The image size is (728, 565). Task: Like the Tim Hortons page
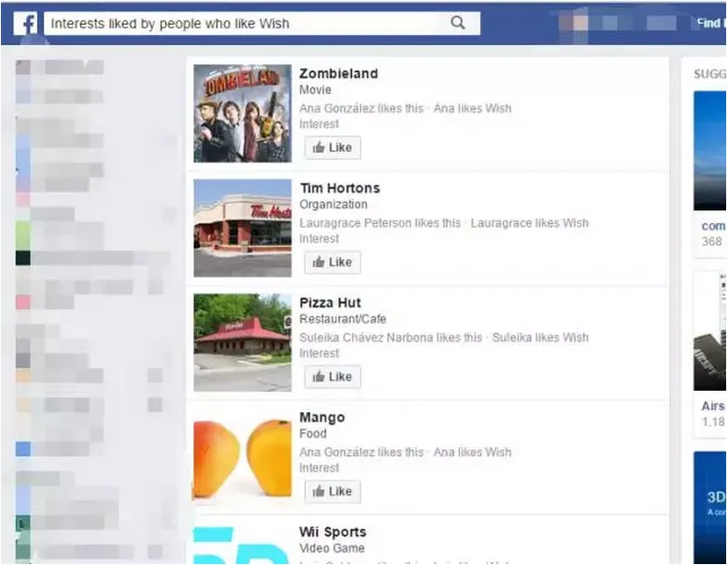[333, 263]
